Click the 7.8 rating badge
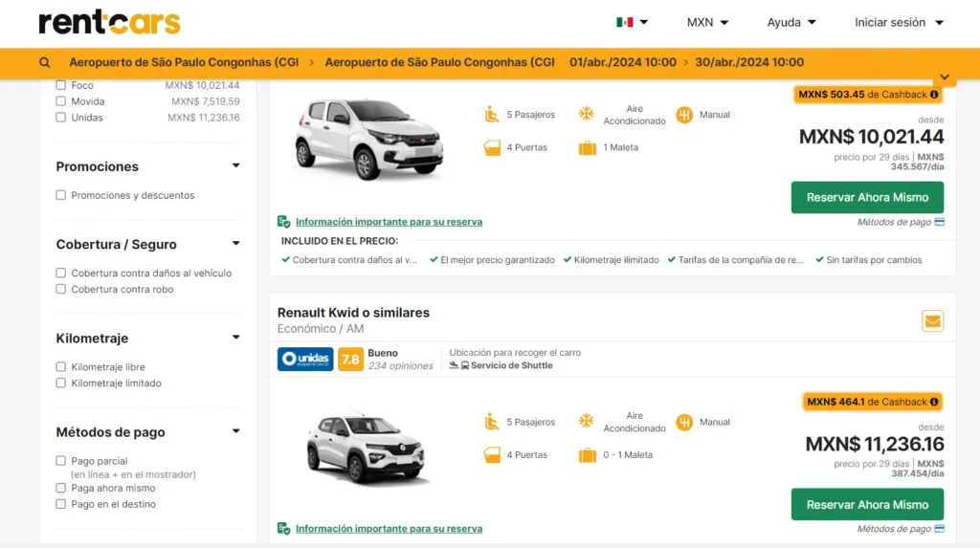Viewport: 980px width, 548px height. coord(350,360)
